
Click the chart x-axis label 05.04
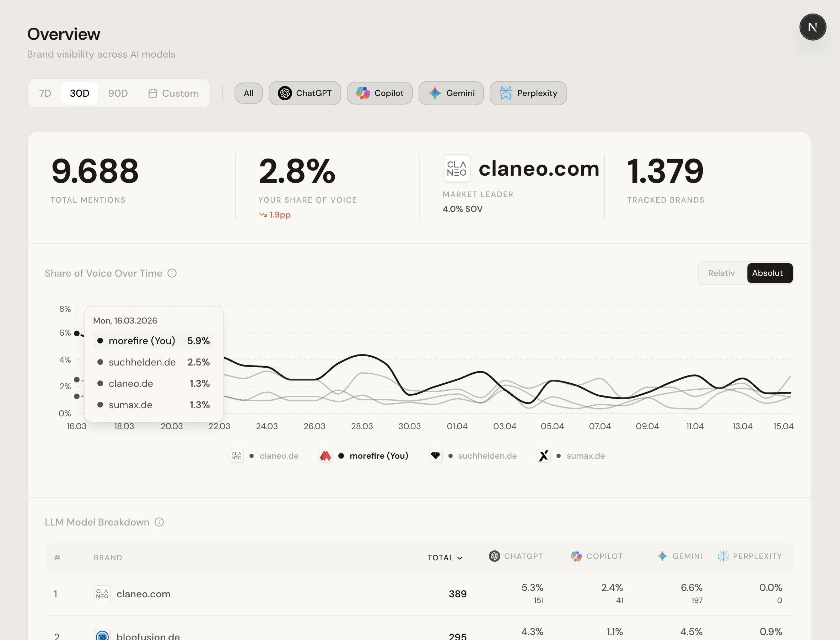[x=552, y=426]
